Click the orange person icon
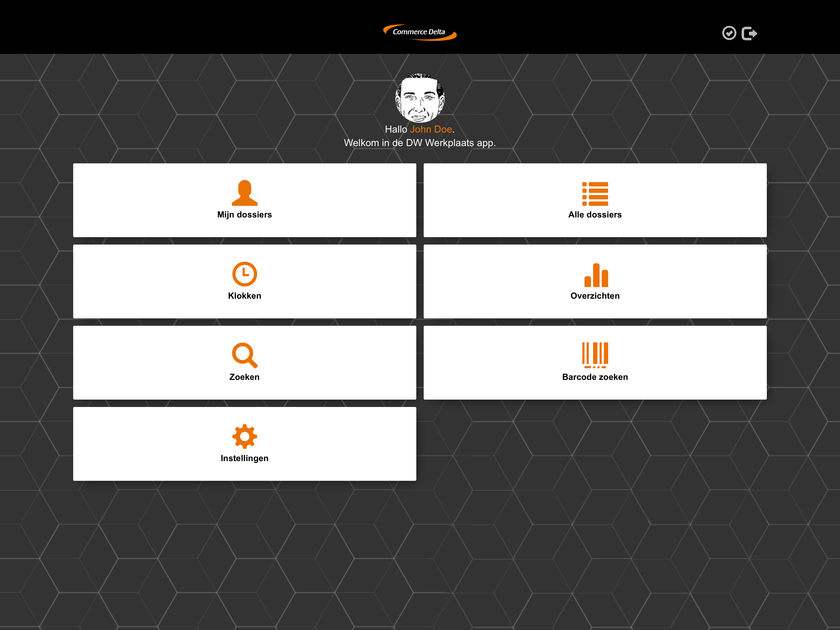The height and width of the screenshot is (630, 840). pos(244,193)
